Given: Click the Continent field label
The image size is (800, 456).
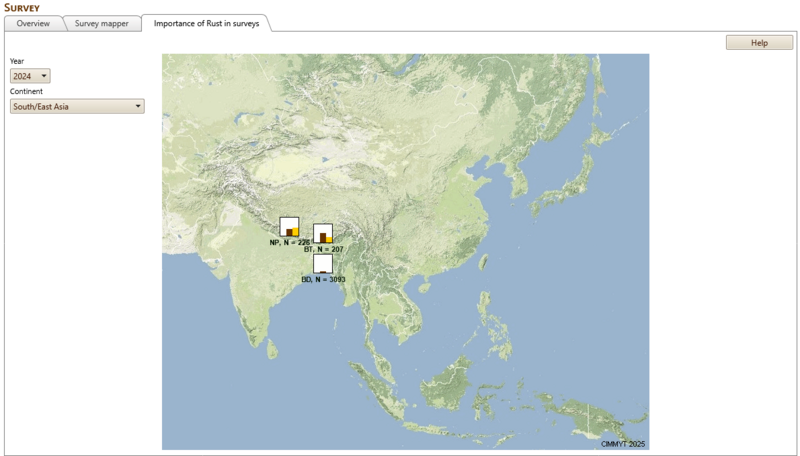Looking at the screenshot, I should (x=26, y=91).
